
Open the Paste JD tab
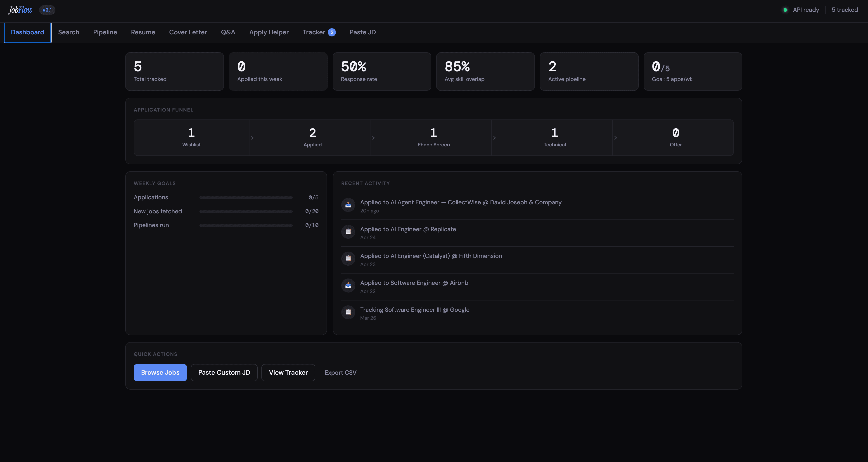[363, 32]
